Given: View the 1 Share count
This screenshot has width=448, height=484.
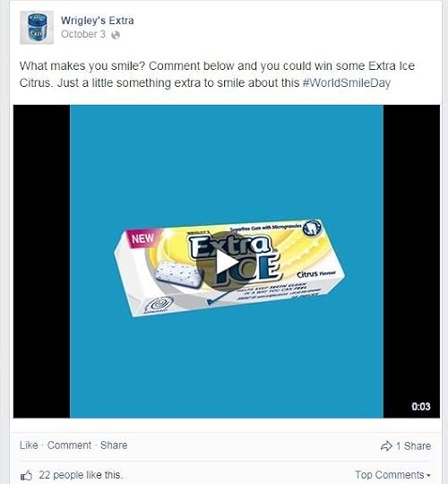Looking at the screenshot, I should click(413, 446).
